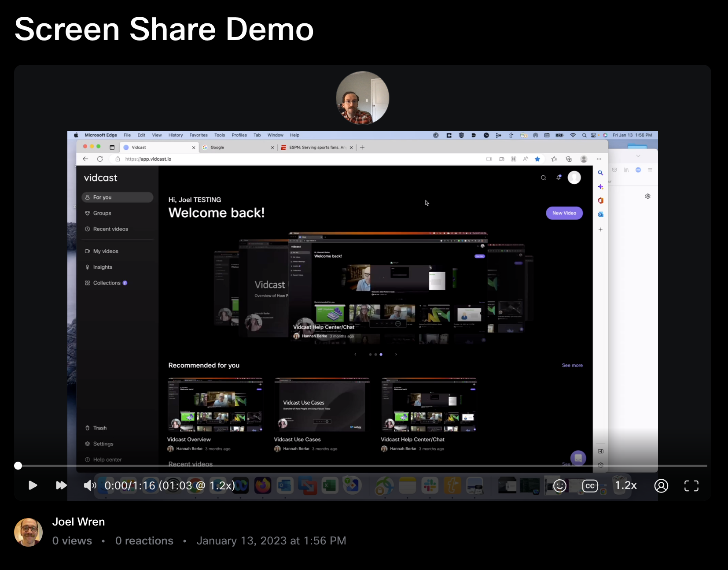The height and width of the screenshot is (570, 728).
Task: Click the Edge sidebar Discover sparkle icon
Action: (x=600, y=187)
